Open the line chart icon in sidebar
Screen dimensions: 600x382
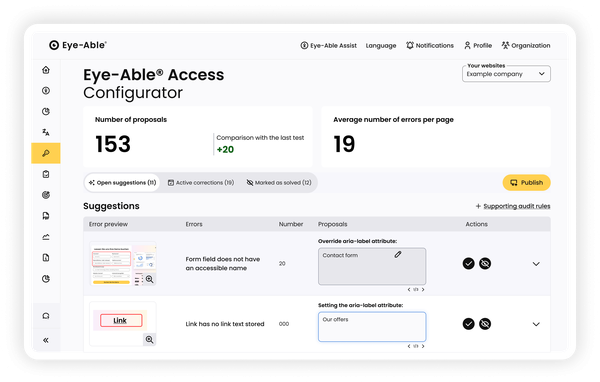(x=46, y=237)
